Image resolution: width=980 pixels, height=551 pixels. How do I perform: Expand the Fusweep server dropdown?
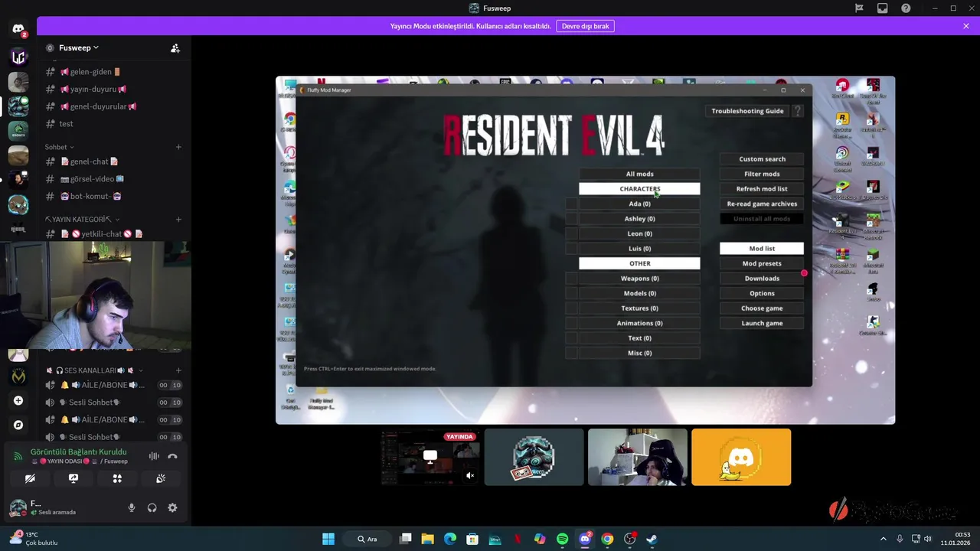[x=96, y=47]
